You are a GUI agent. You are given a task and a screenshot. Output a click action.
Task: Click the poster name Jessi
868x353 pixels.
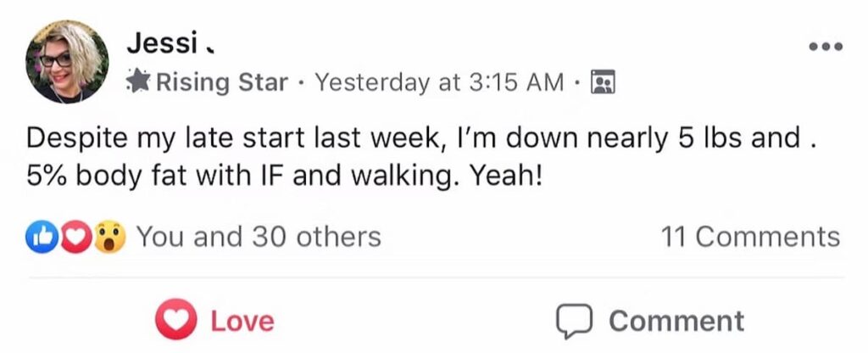(162, 42)
